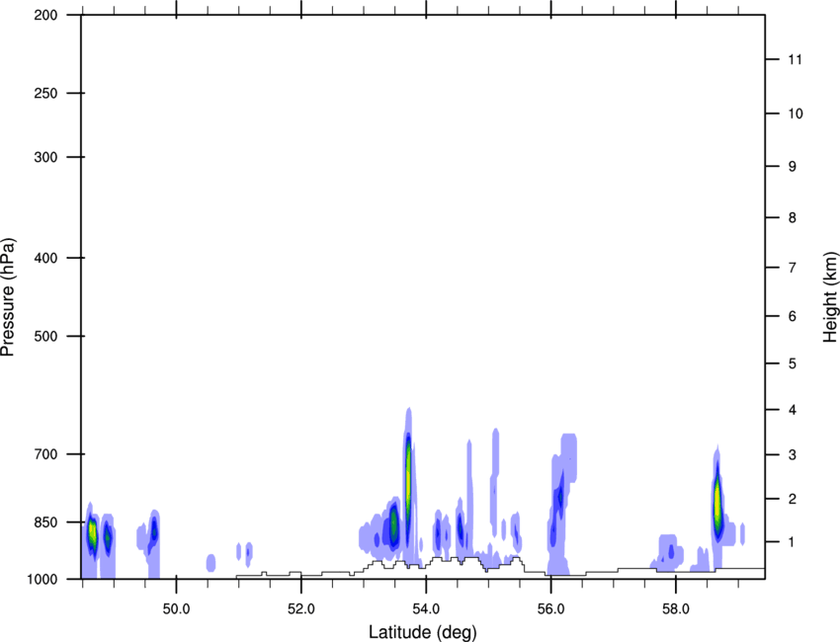
Task: Select the 850 pressure tick label
Action: [46, 522]
